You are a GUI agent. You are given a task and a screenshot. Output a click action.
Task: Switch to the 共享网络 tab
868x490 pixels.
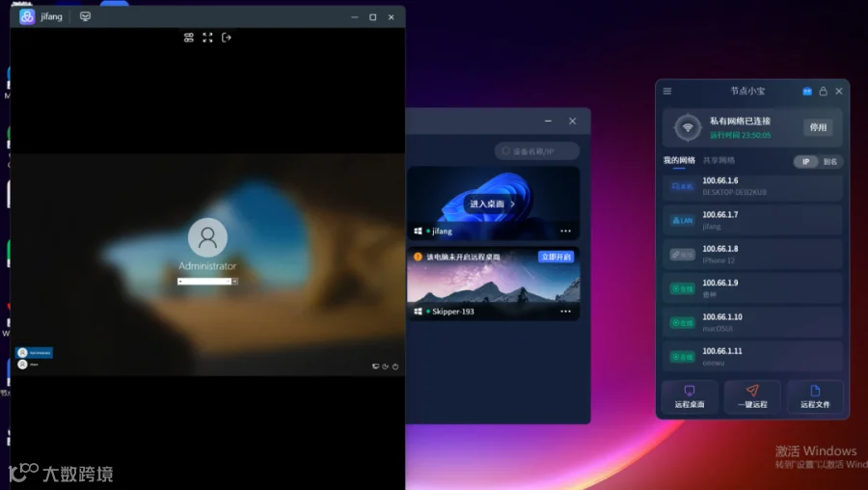coord(719,160)
